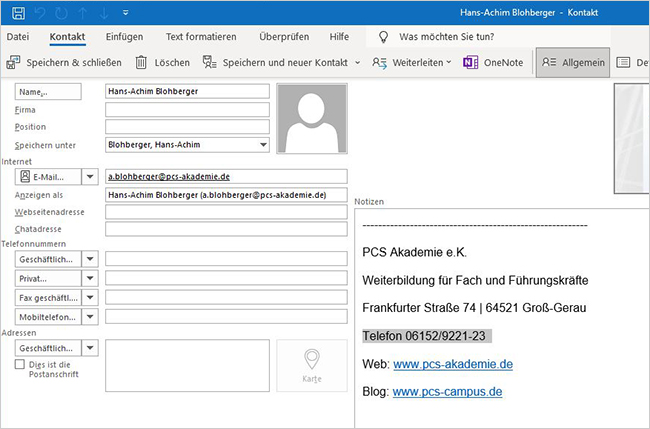This screenshot has height=429, width=650.
Task: Click the OneNote icon
Action: (471, 63)
